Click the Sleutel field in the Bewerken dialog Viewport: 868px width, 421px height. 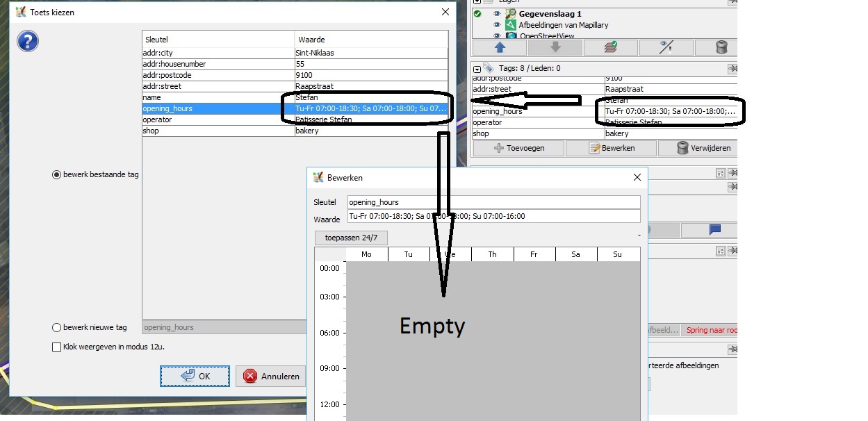[493, 202]
